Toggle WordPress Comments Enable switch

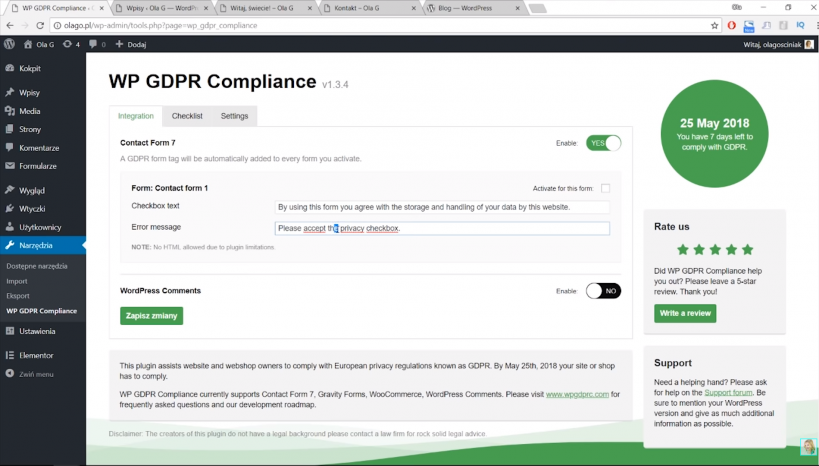point(603,291)
